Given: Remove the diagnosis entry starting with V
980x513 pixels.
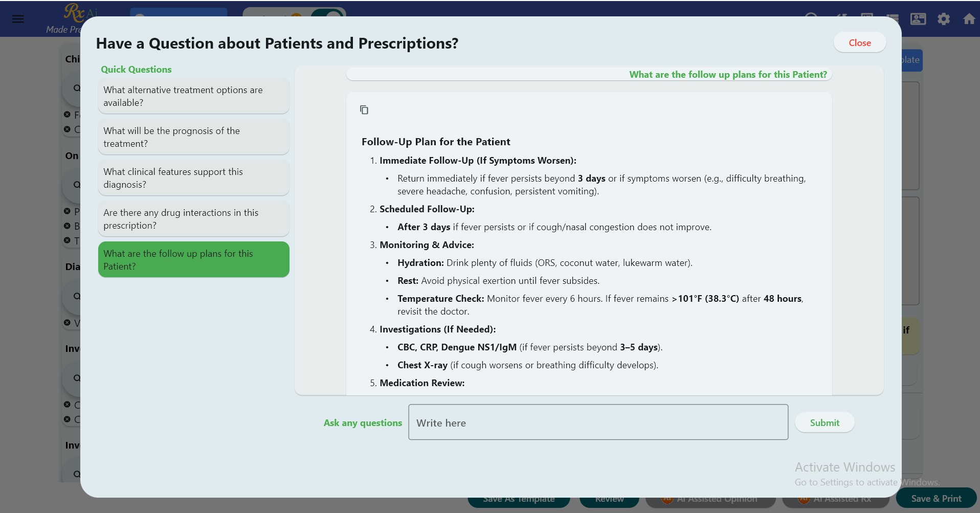Looking at the screenshot, I should tap(67, 323).
